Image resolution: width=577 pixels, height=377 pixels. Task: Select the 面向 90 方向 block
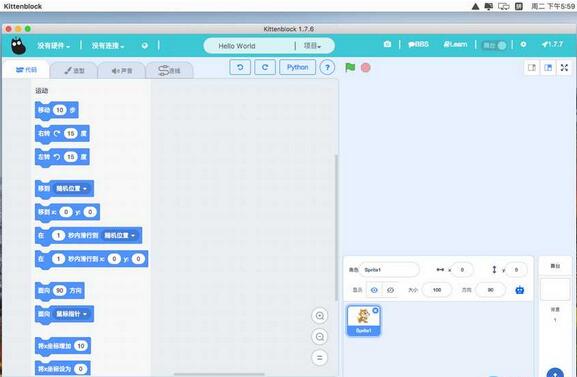tap(60, 291)
